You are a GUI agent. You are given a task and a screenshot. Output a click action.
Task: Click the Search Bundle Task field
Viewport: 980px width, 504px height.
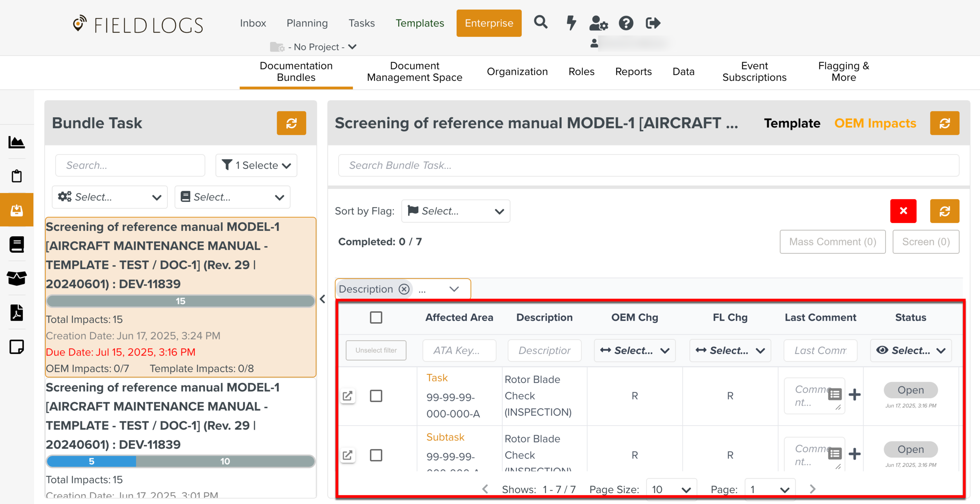point(648,165)
